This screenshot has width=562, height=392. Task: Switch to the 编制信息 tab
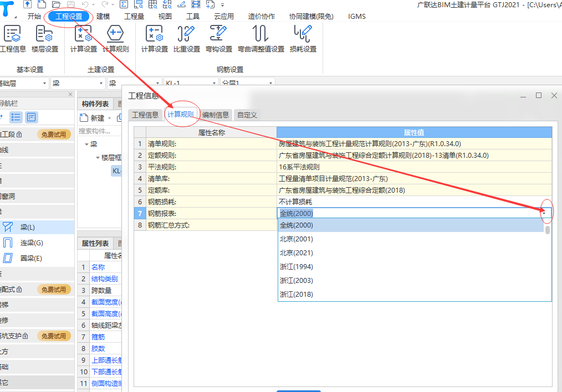[x=216, y=115]
